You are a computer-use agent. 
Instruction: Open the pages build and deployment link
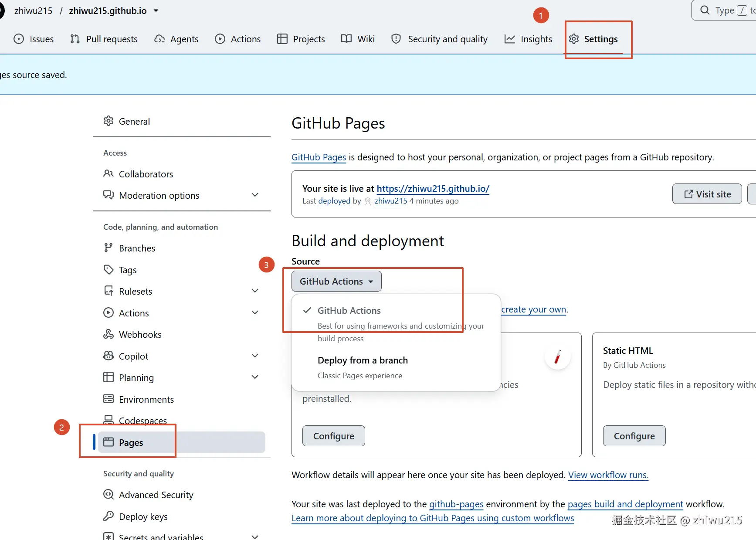coord(625,504)
